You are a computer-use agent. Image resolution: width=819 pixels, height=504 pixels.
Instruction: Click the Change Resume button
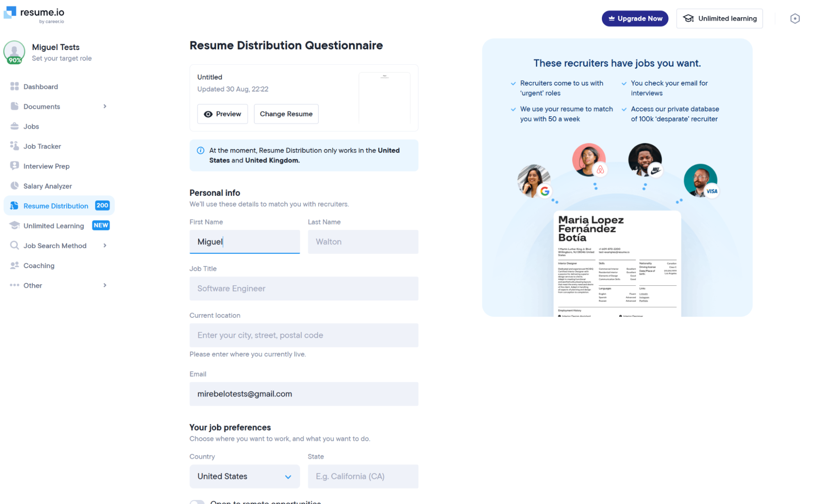pos(286,114)
